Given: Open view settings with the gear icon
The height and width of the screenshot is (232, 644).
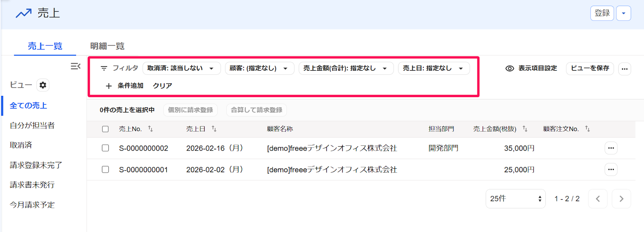Looking at the screenshot, I should coord(43,85).
